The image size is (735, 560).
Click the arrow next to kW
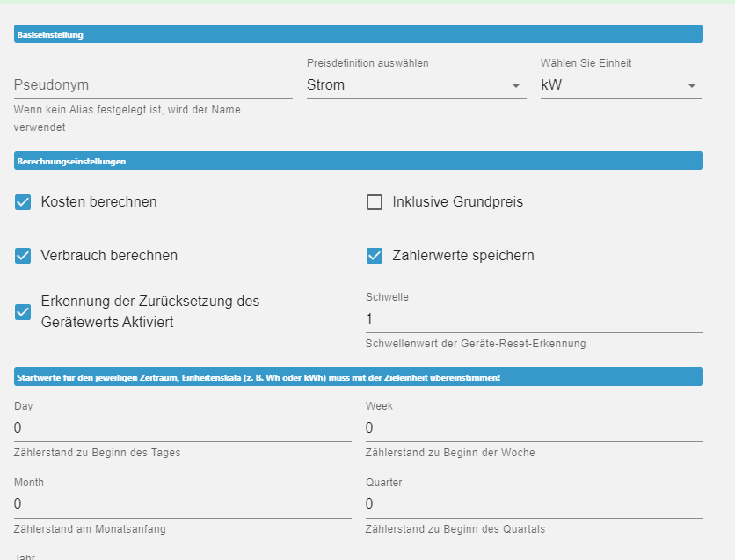coord(692,85)
